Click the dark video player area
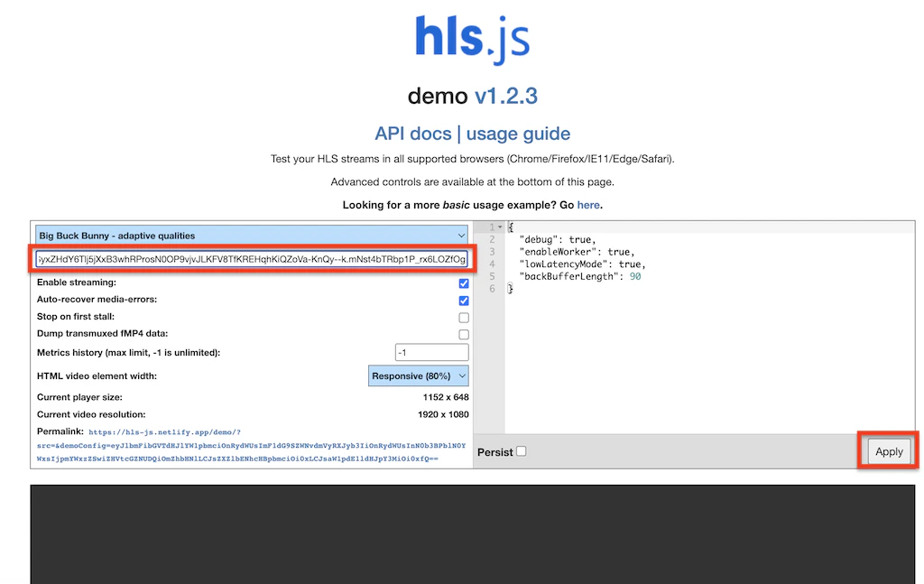Image resolution: width=924 pixels, height=584 pixels. (473, 534)
